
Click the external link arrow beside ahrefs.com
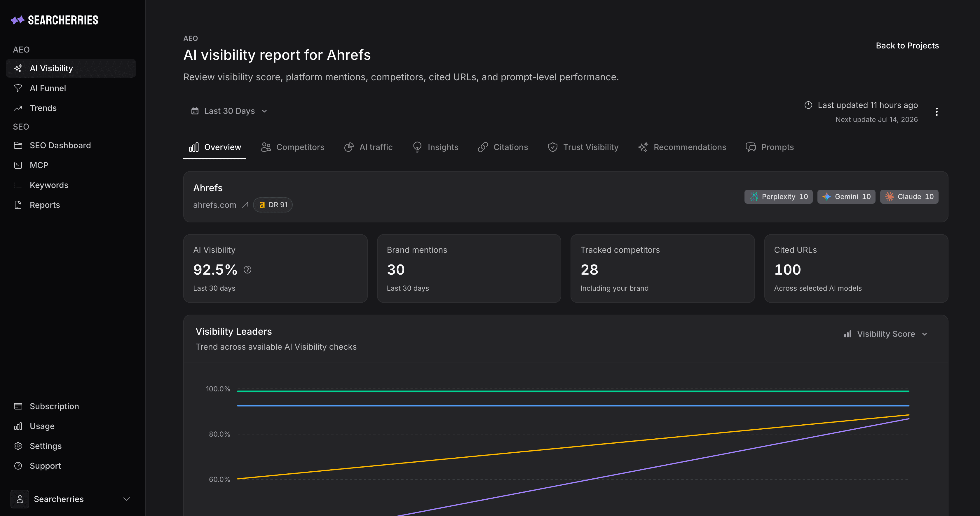click(x=245, y=205)
